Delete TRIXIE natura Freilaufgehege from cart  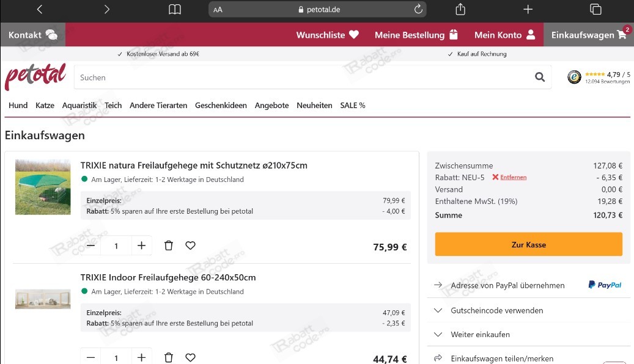(169, 246)
